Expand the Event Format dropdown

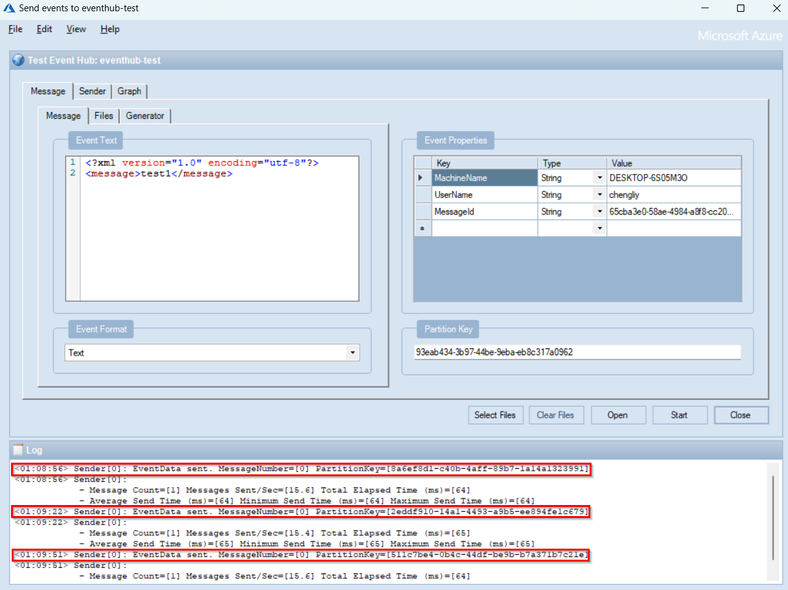(x=353, y=352)
